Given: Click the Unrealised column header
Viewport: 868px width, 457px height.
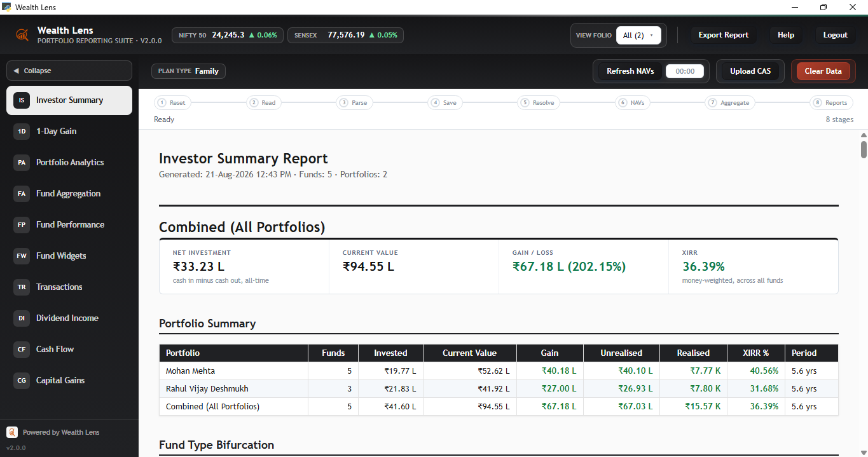Looking at the screenshot, I should tap(621, 353).
